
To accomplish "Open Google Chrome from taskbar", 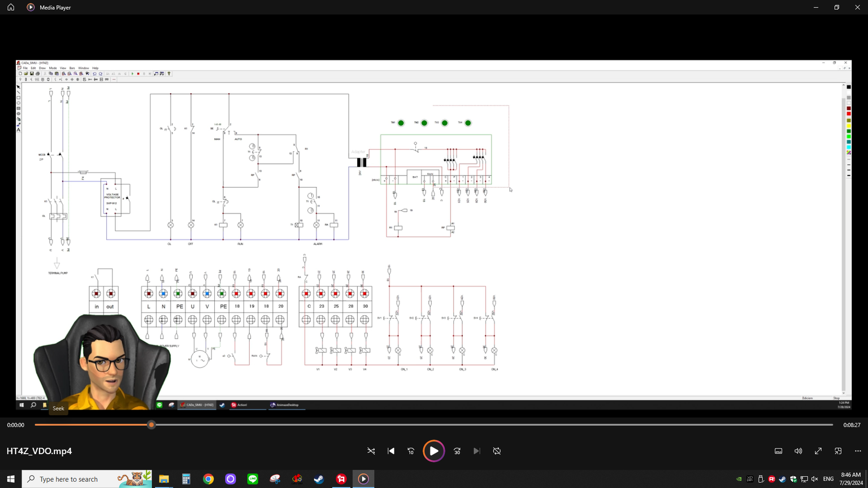I will click(x=209, y=479).
